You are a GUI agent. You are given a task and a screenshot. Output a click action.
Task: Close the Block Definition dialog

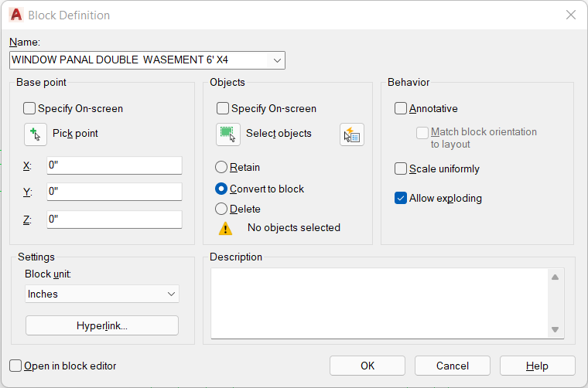(571, 15)
